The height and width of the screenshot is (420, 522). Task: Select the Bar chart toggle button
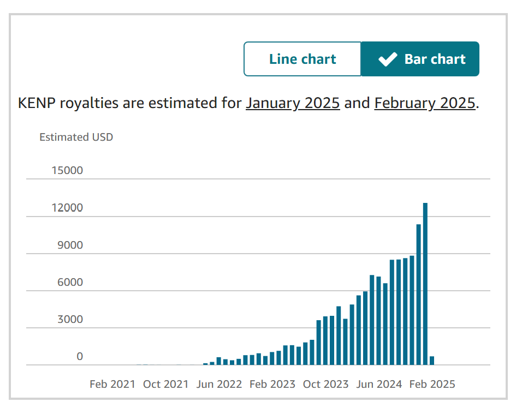tap(420, 59)
